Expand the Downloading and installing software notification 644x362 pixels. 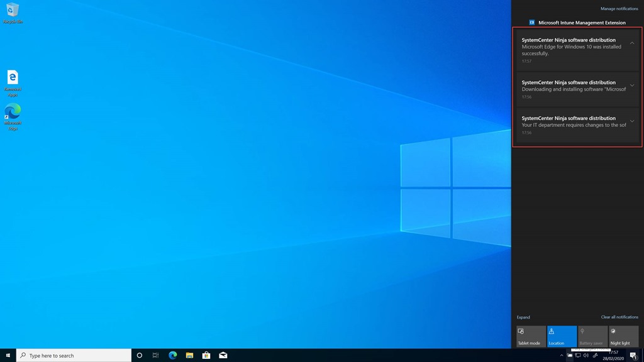[x=632, y=85]
